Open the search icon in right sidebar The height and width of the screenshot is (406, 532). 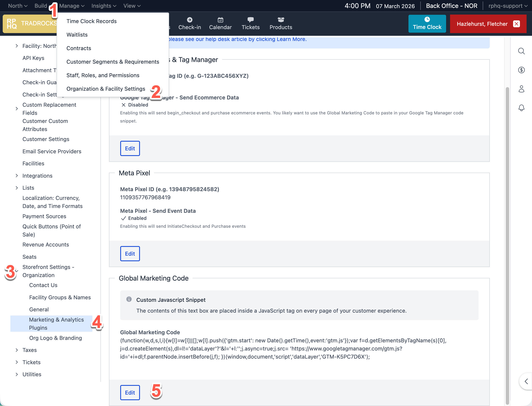point(521,51)
